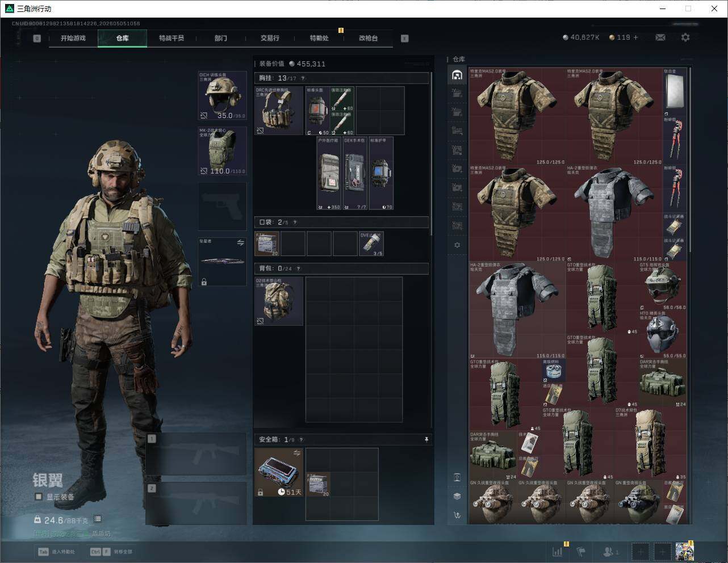Screen dimensions: 728x563
Task: Go to the 交易行 tab
Action: [x=270, y=38]
